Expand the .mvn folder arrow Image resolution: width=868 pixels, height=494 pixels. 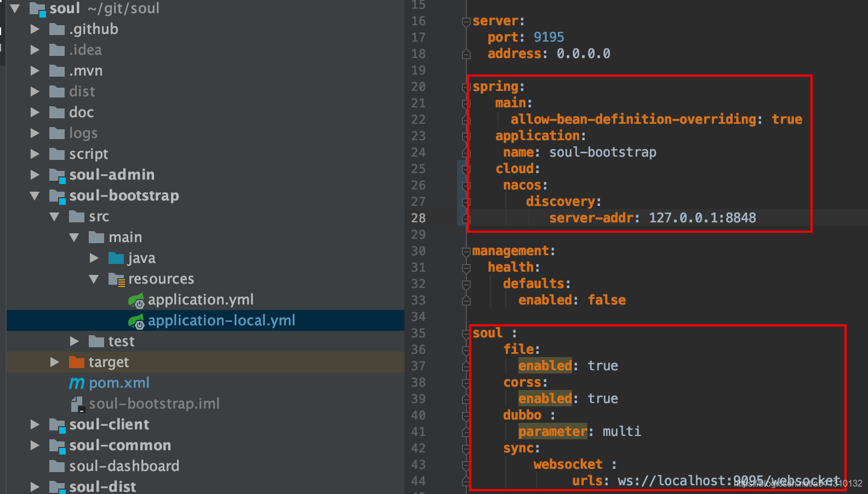[x=35, y=71]
